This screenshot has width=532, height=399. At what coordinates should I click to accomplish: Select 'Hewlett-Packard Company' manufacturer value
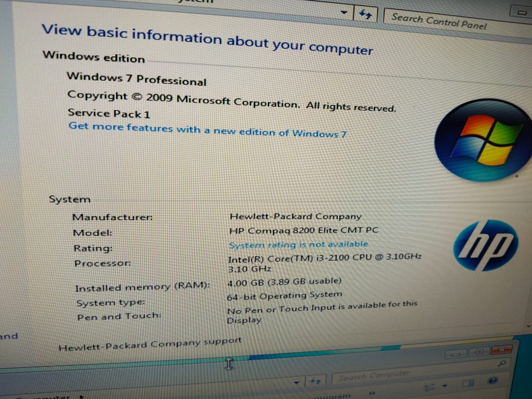(295, 217)
